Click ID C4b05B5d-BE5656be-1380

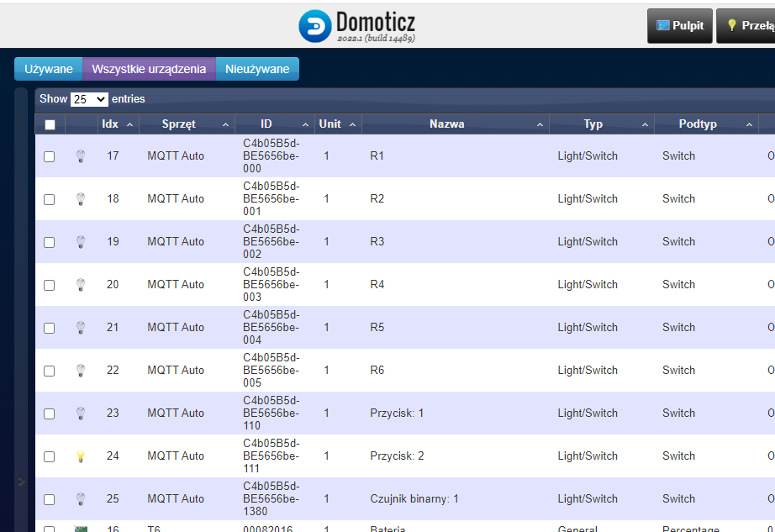[272, 499]
